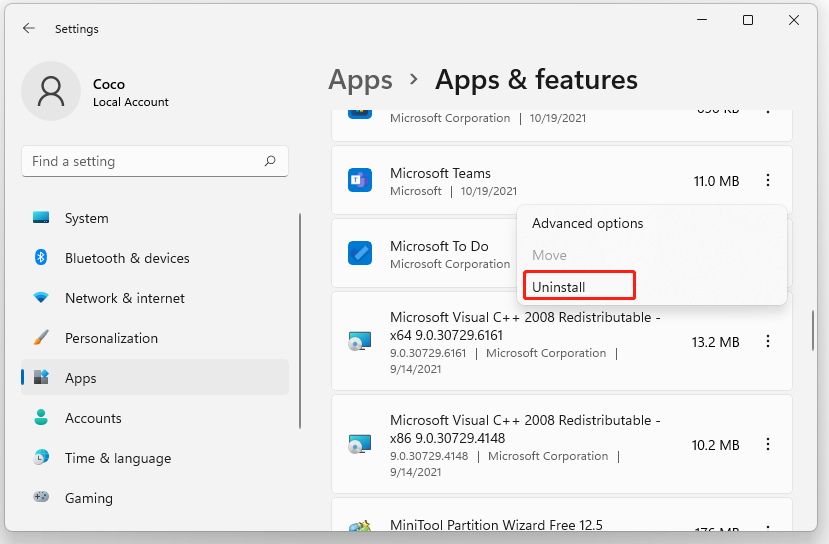Select the Bluetooth & devices icon

pos(41,258)
